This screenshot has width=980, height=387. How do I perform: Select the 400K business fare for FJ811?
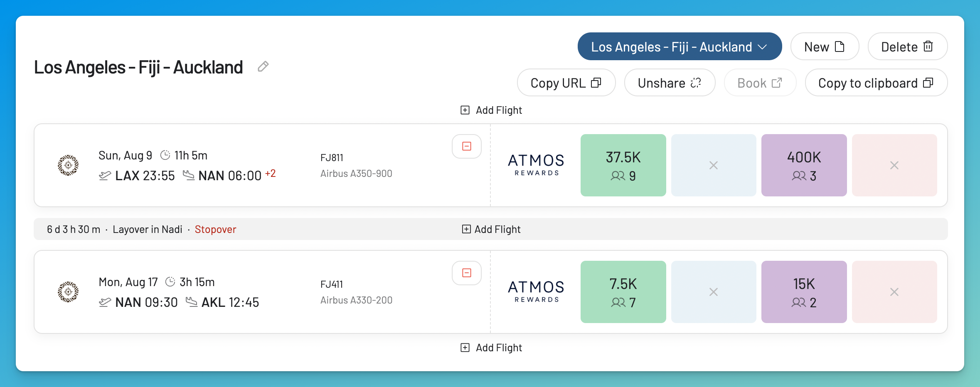(x=804, y=165)
